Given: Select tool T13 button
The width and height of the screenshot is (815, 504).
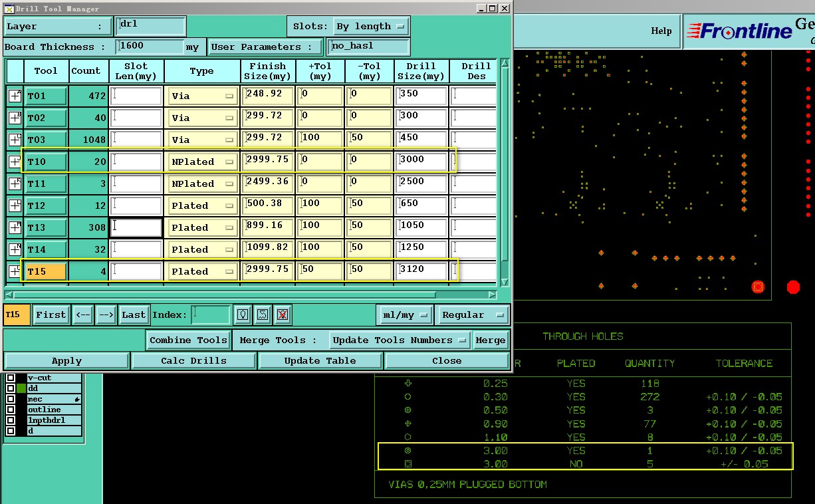Looking at the screenshot, I should [46, 227].
